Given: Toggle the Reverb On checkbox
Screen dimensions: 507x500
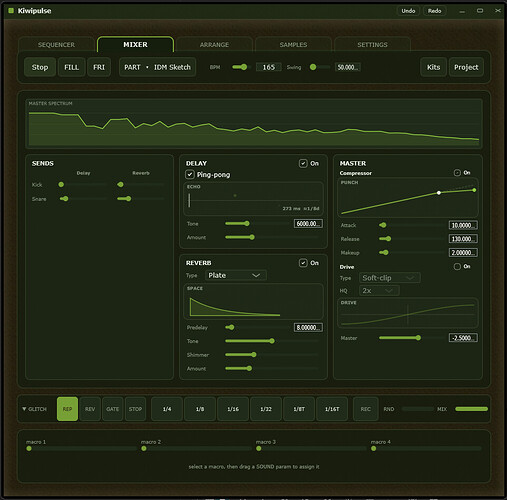Looking at the screenshot, I should tap(303, 263).
